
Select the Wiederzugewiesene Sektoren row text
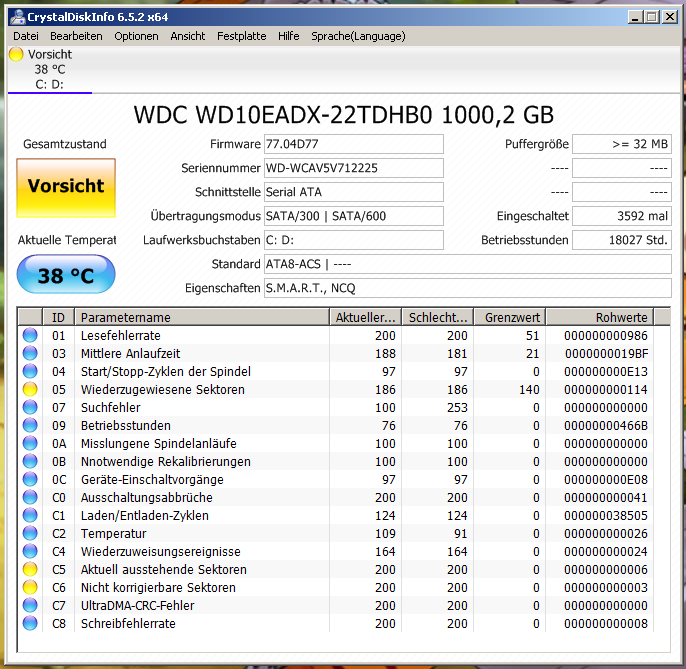163,389
